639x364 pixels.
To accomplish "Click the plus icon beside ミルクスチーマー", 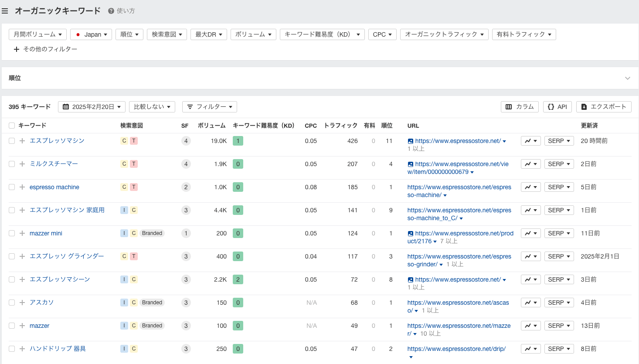I will point(22,163).
